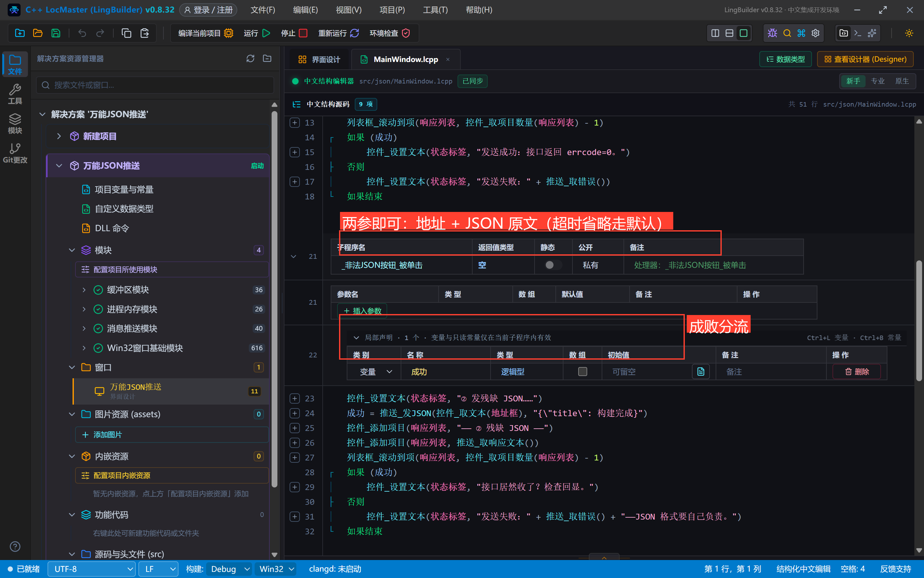This screenshot has height=578, width=924.
Task: Click the redo arrow icon
Action: pos(100,33)
